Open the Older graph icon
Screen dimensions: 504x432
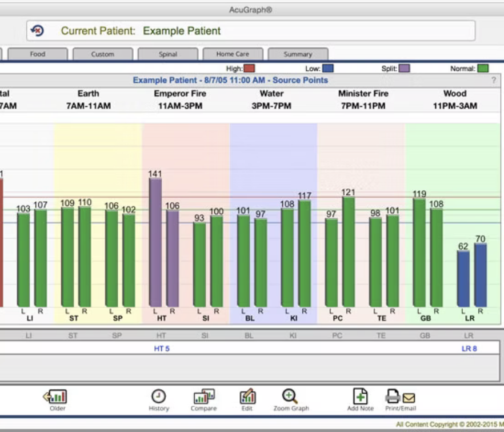pyautogui.click(x=55, y=397)
